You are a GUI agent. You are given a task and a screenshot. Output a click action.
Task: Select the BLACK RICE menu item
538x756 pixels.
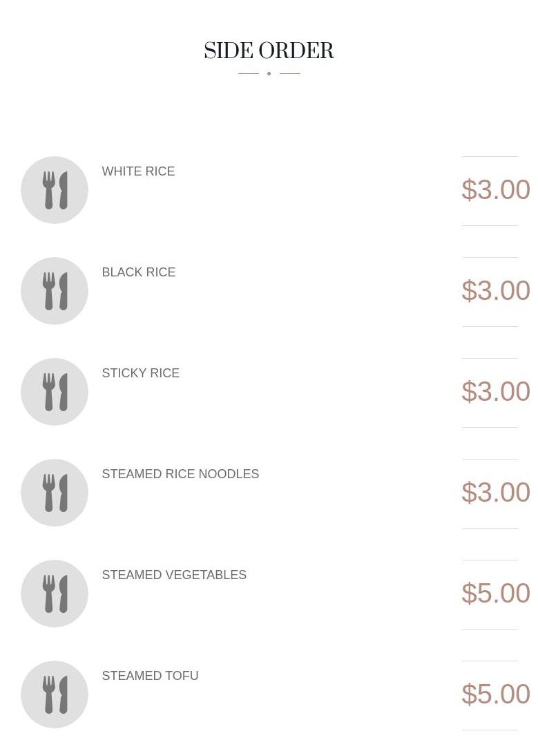139,272
